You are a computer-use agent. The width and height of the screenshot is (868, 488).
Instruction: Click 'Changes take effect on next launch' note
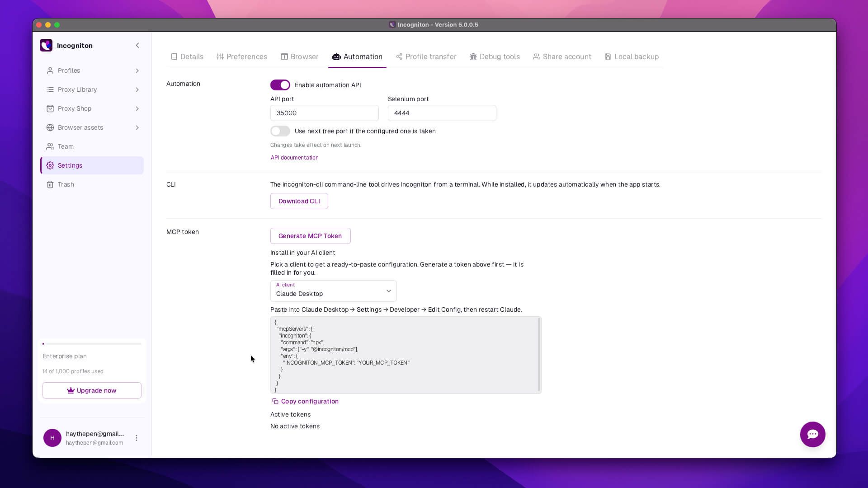(x=316, y=145)
